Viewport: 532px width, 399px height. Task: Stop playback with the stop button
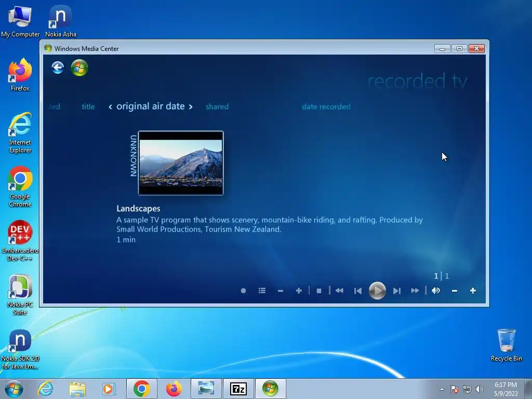pos(319,291)
